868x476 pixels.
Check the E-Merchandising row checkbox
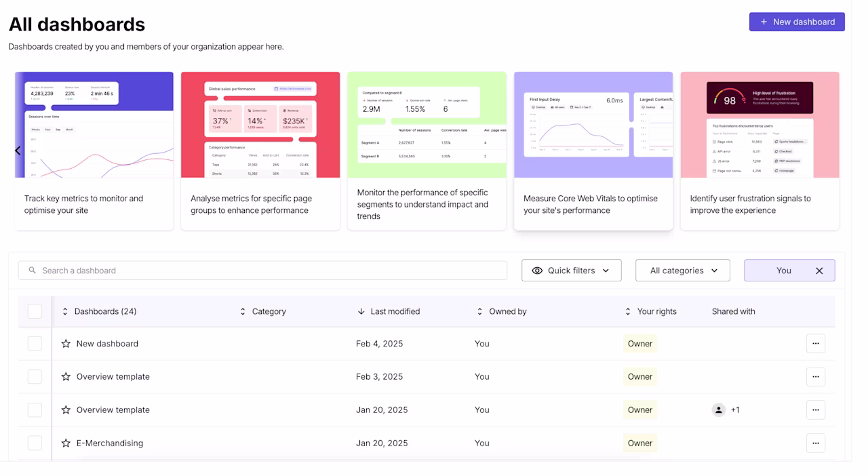point(35,443)
